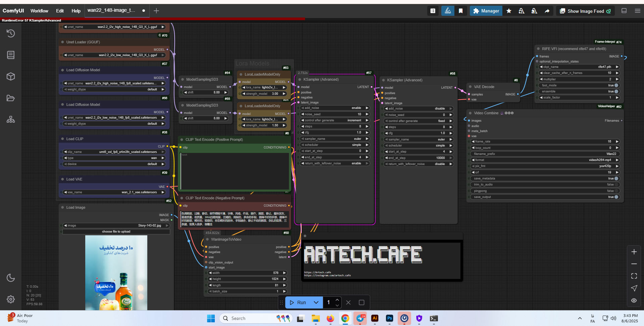Open the queue history sidebar icon
Viewport: 644px width, 326px height.
tap(11, 33)
